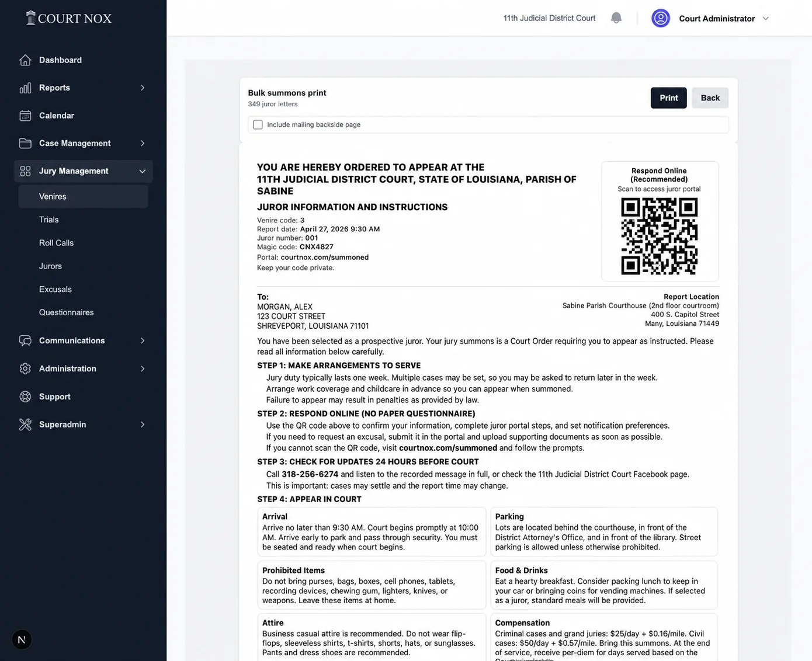
Task: Click the Bulk summons print title
Action: pyautogui.click(x=287, y=93)
